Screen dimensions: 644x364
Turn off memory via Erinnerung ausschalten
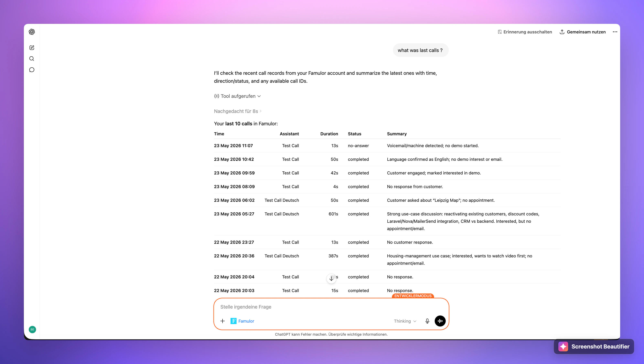(525, 32)
